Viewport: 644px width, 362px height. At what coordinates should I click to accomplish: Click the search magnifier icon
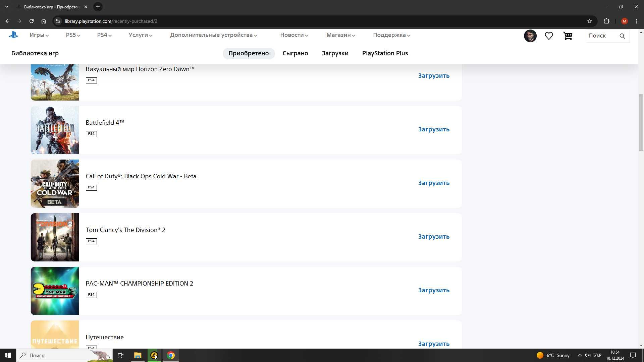(x=622, y=36)
